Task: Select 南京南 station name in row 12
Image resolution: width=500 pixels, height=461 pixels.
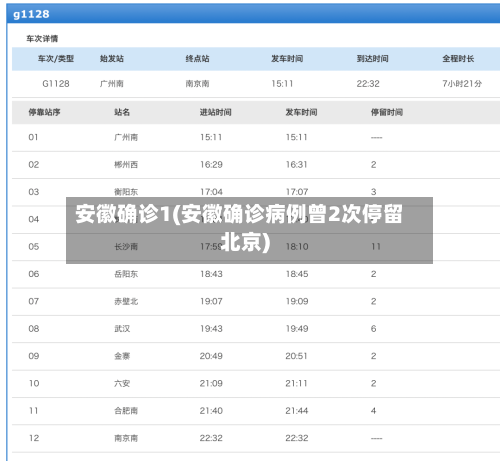Action: tap(126, 438)
